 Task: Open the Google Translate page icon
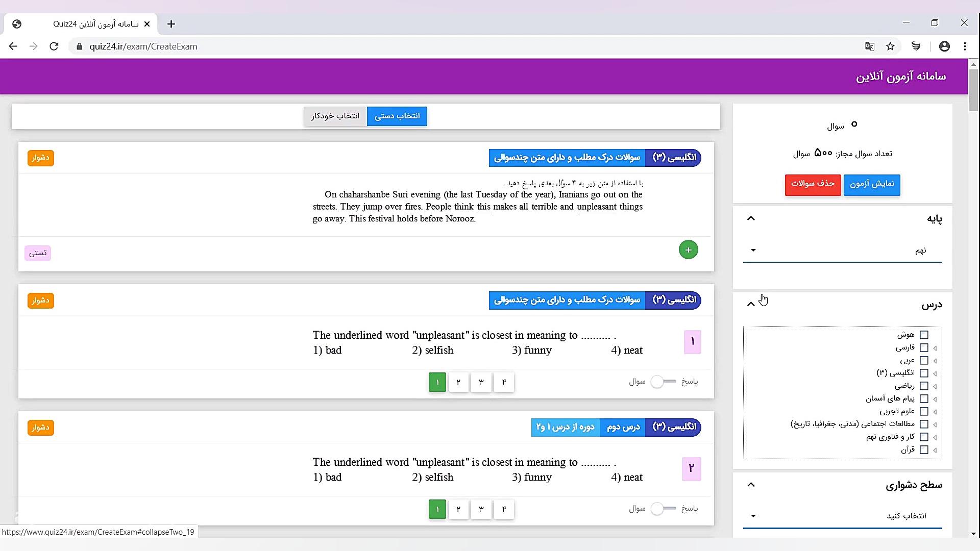[x=870, y=46]
